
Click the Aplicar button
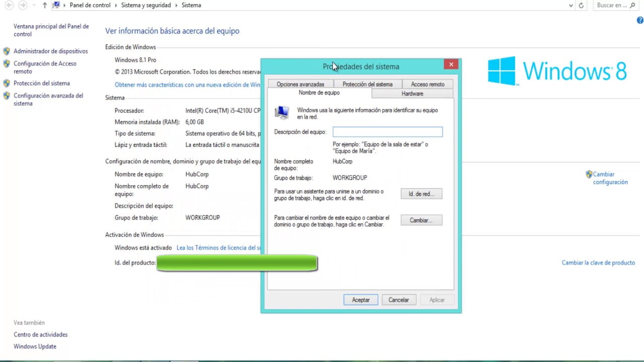point(437,300)
